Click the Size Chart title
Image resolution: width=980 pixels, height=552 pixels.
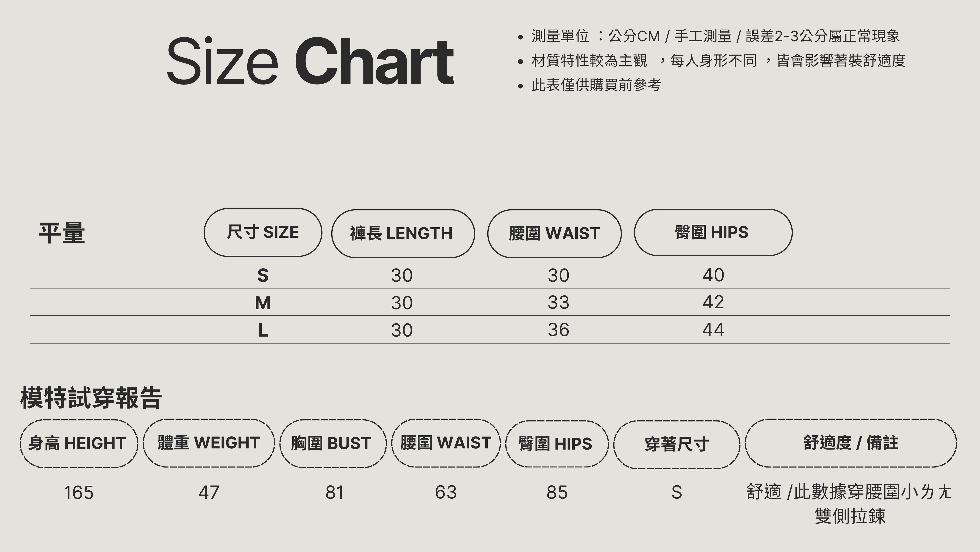[x=310, y=61]
